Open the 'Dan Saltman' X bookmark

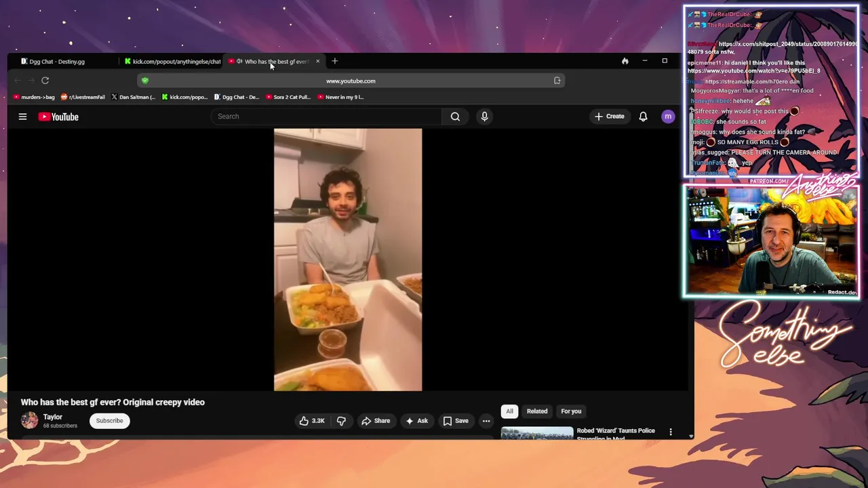134,97
